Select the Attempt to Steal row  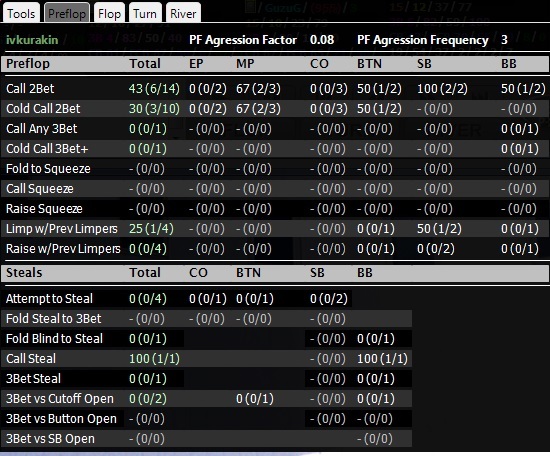click(x=176, y=299)
